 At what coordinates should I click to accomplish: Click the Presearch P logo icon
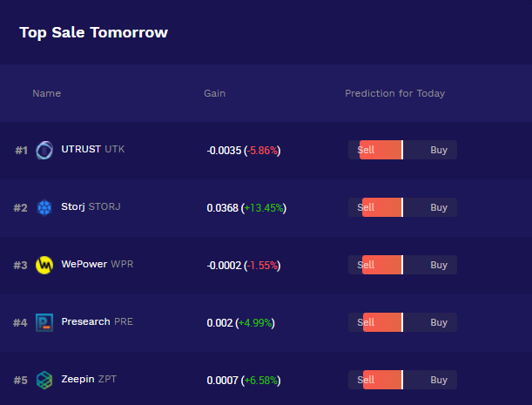pos(44,322)
